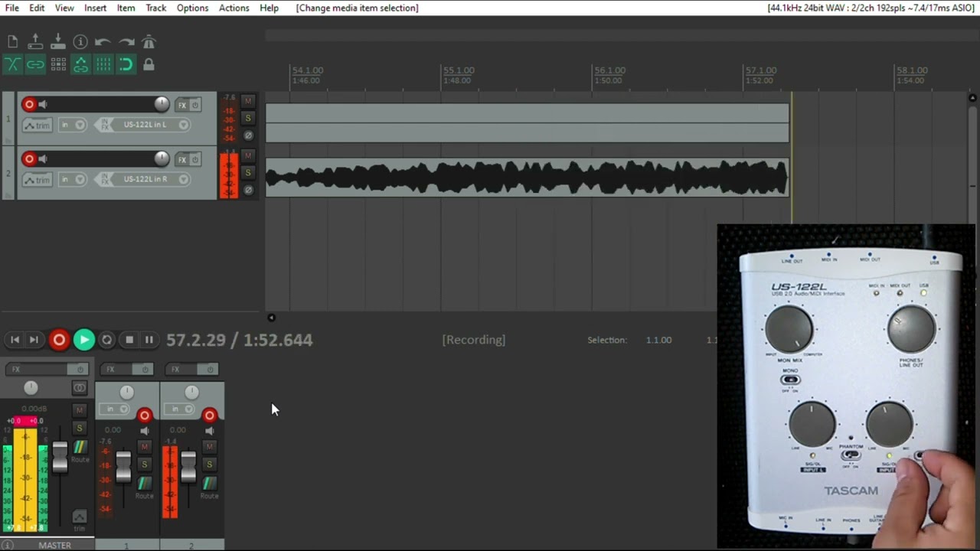Toggle repeat loop transport button
The width and height of the screenshot is (980, 551).
(x=107, y=340)
